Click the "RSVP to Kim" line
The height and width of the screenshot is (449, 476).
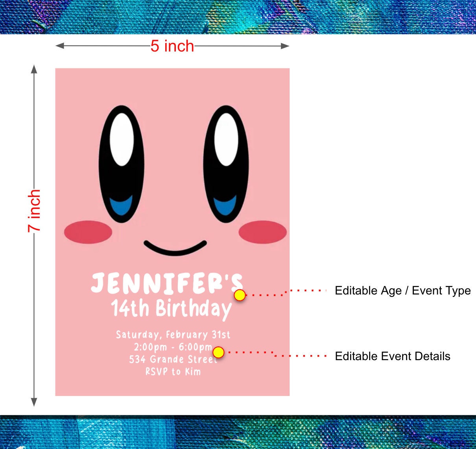173,372
